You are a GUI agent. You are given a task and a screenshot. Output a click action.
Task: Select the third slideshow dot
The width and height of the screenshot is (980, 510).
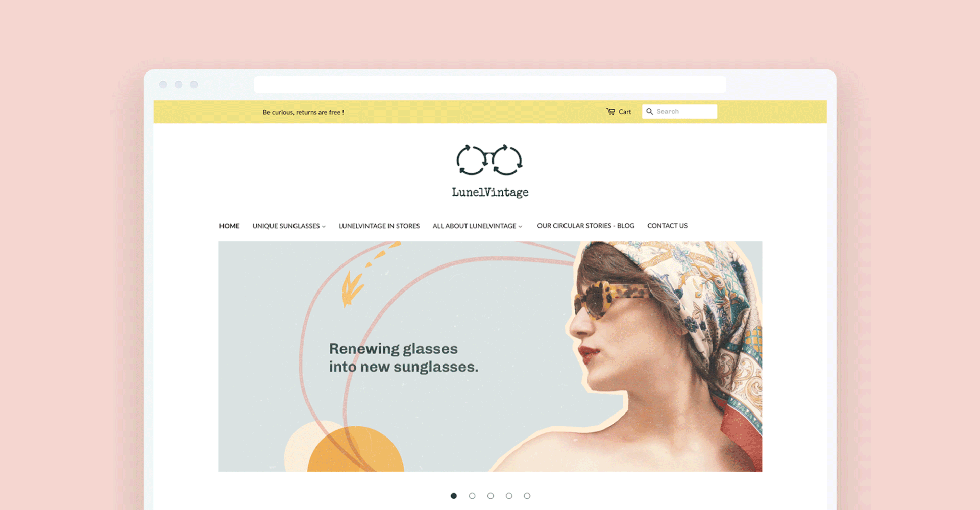(x=491, y=496)
